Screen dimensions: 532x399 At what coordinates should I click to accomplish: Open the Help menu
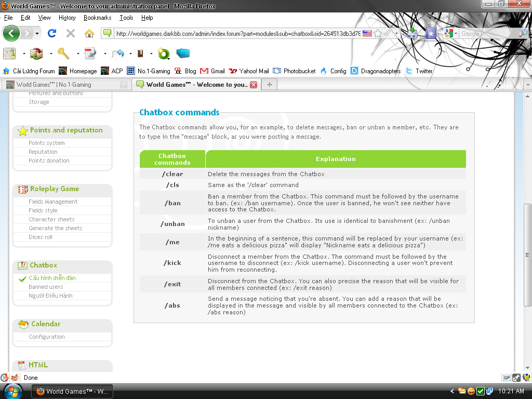pos(147,18)
